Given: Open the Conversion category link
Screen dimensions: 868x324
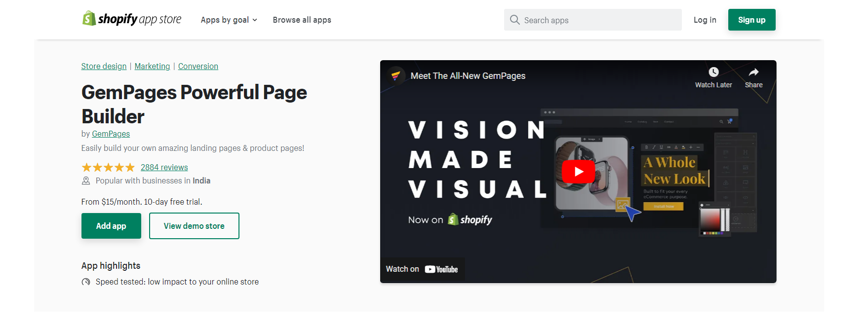Looking at the screenshot, I should (198, 66).
